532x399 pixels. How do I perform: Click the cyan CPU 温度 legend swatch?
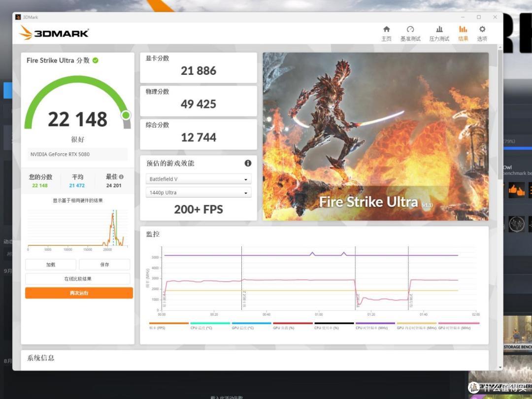coord(210,323)
